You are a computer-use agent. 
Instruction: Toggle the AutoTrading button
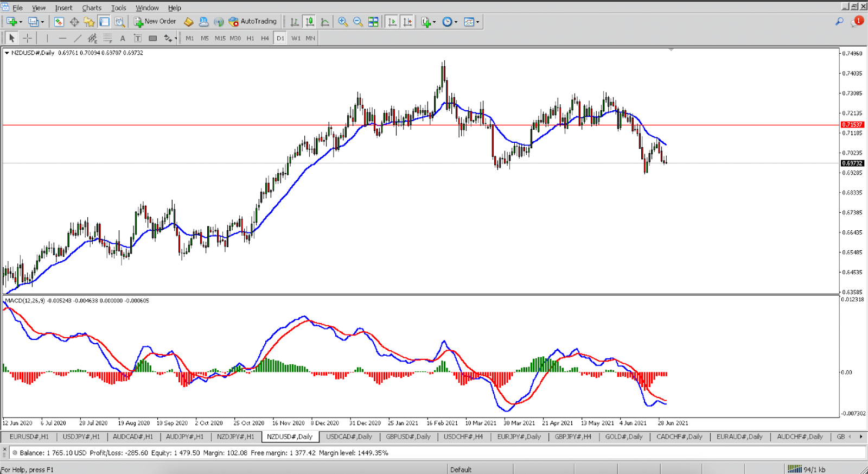point(253,22)
